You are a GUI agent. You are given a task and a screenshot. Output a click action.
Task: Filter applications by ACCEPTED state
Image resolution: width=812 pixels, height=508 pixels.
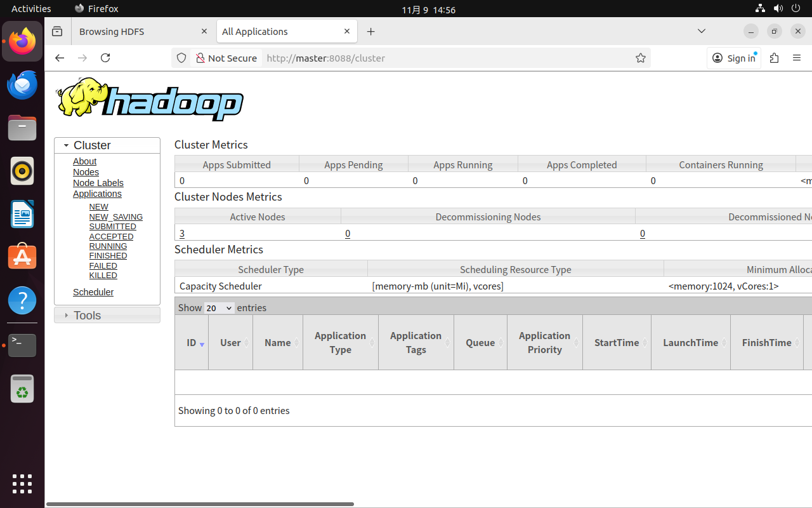tap(111, 236)
